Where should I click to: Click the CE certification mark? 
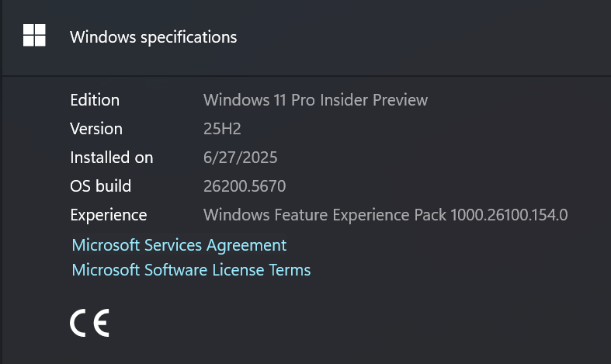click(89, 323)
